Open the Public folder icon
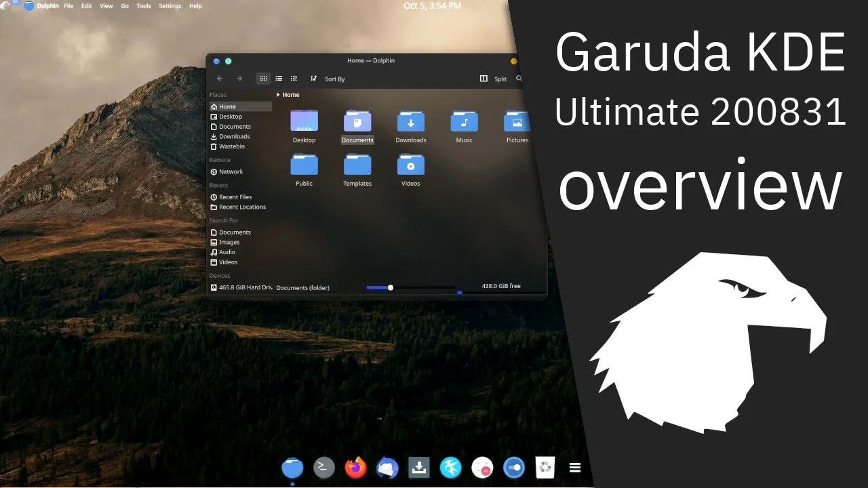The height and width of the screenshot is (488, 868). (x=304, y=169)
